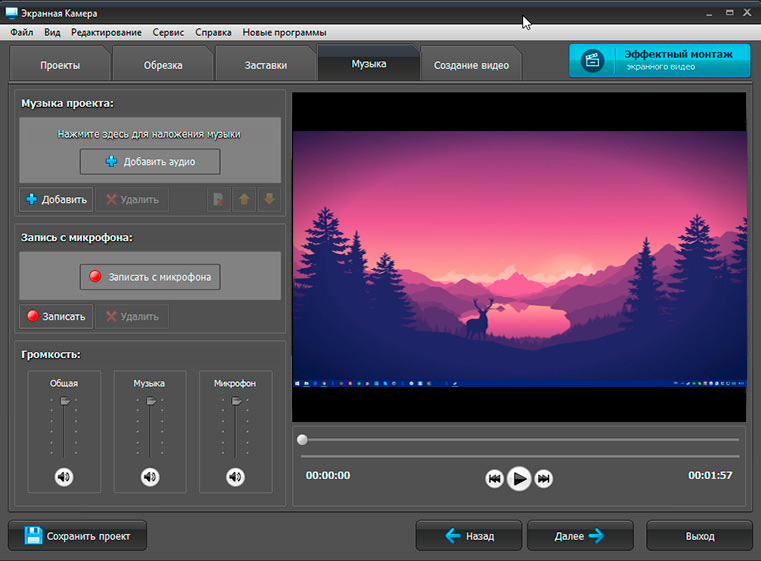Mute the Микрофон volume speaker icon
Viewport: 761px width, 561px height.
pos(235,477)
